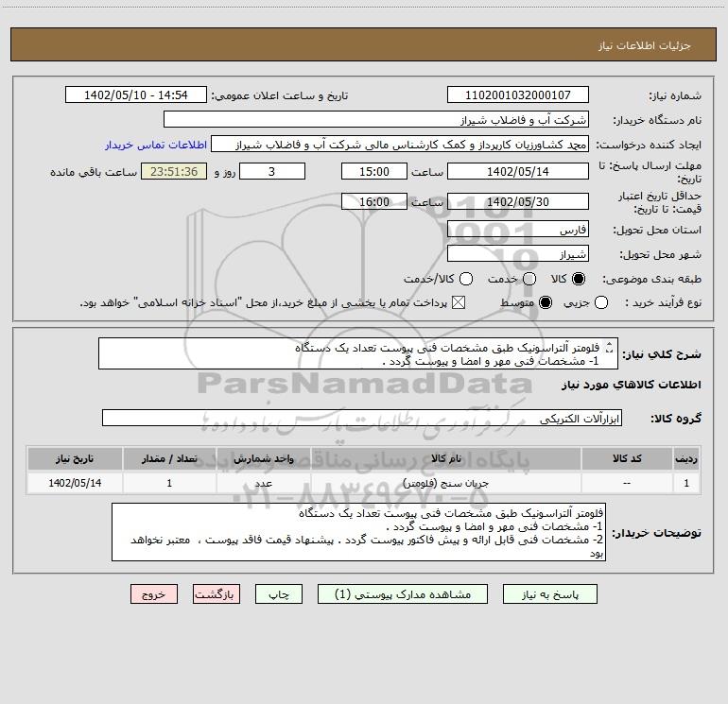Click the توضیحات خریدار text area
This screenshot has width=728, height=704.
coord(358,532)
